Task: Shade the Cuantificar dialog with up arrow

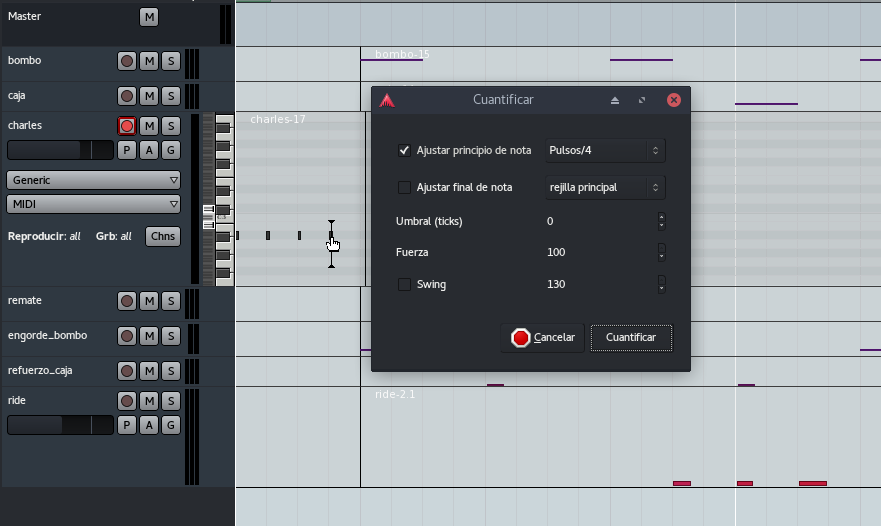Action: click(615, 100)
